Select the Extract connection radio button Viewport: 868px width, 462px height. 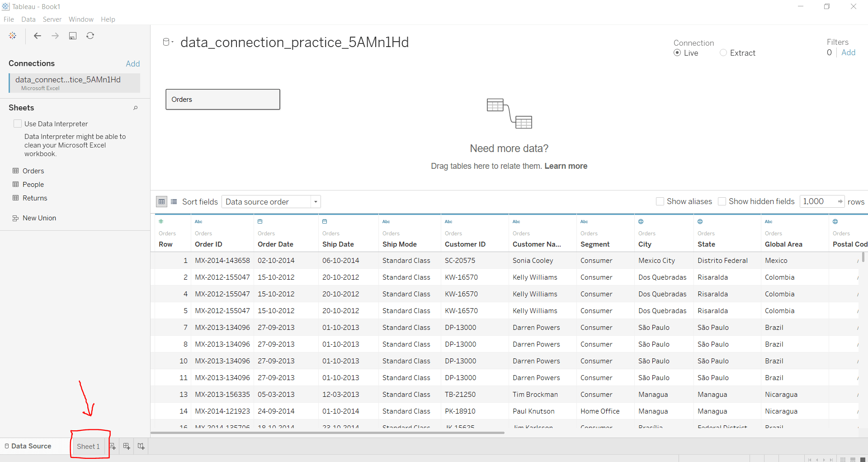pos(723,52)
